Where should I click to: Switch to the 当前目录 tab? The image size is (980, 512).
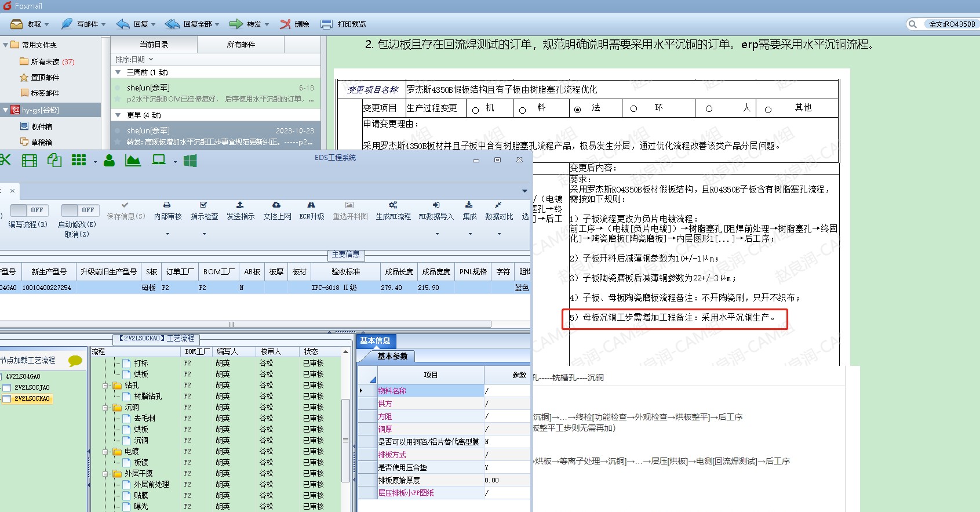click(154, 44)
